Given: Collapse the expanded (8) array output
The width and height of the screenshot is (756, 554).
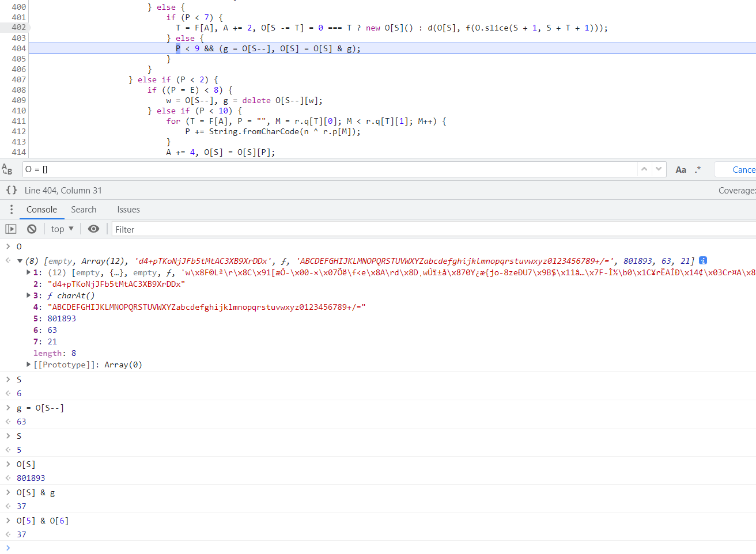Looking at the screenshot, I should pos(20,261).
